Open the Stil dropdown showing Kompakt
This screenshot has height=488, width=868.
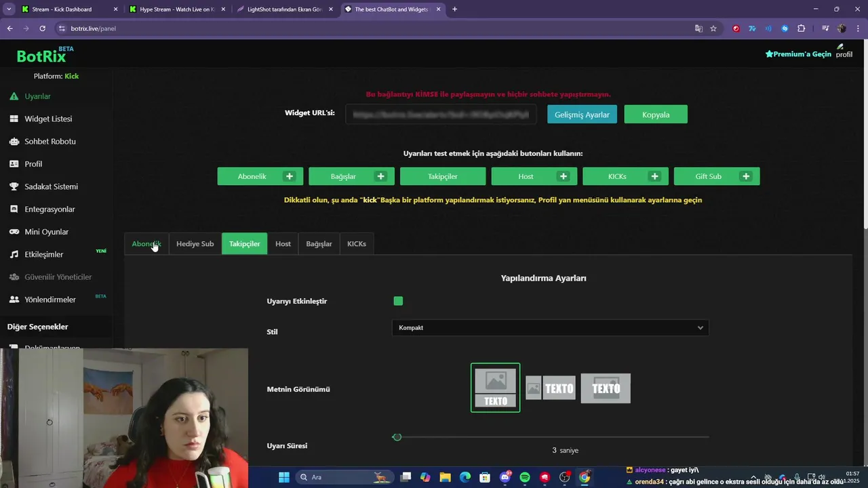[x=550, y=327]
